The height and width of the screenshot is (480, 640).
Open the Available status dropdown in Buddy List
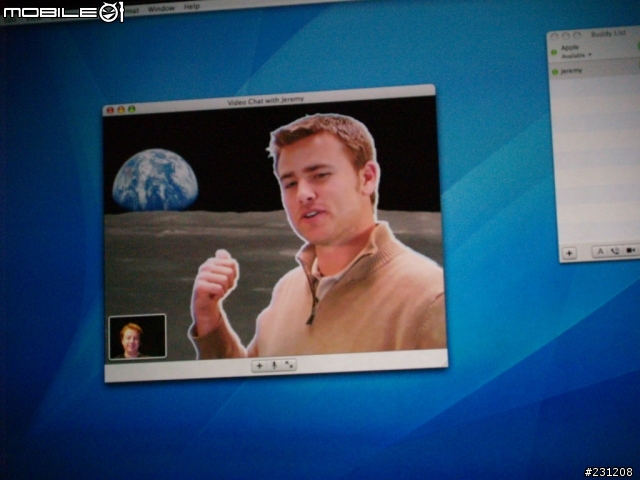[x=576, y=55]
